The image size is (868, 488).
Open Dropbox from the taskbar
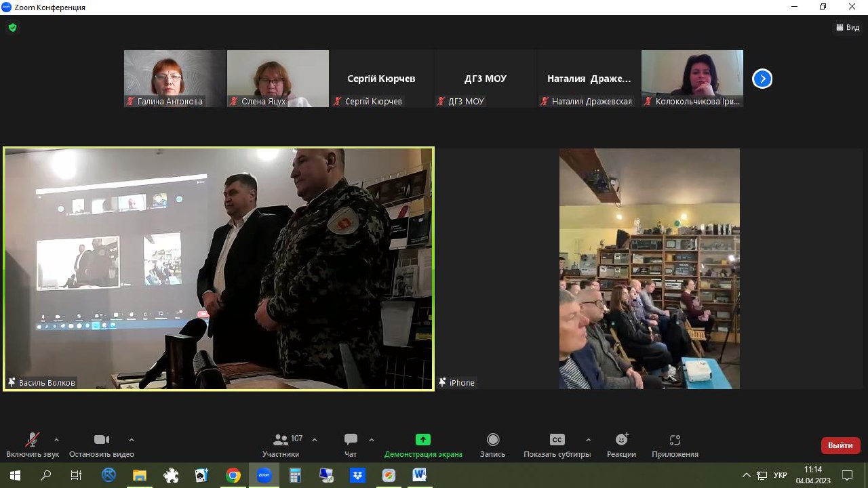click(357, 475)
